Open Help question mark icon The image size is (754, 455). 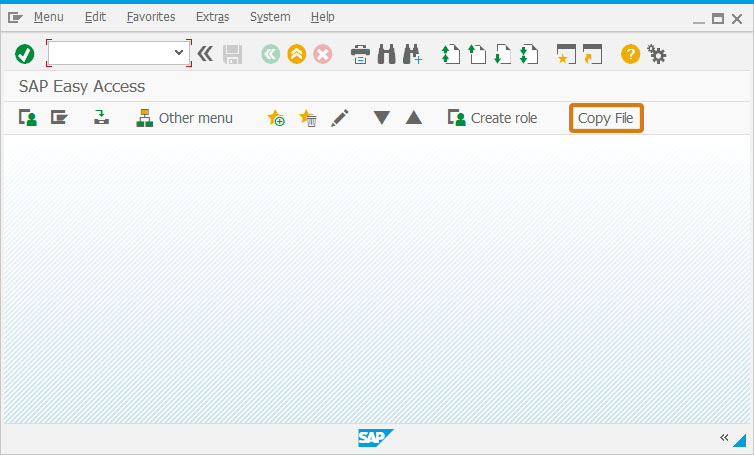[x=630, y=54]
